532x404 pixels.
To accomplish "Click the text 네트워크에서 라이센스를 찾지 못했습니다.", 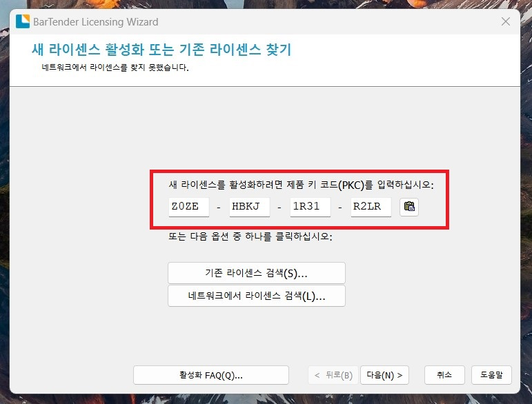I will tap(115, 67).
